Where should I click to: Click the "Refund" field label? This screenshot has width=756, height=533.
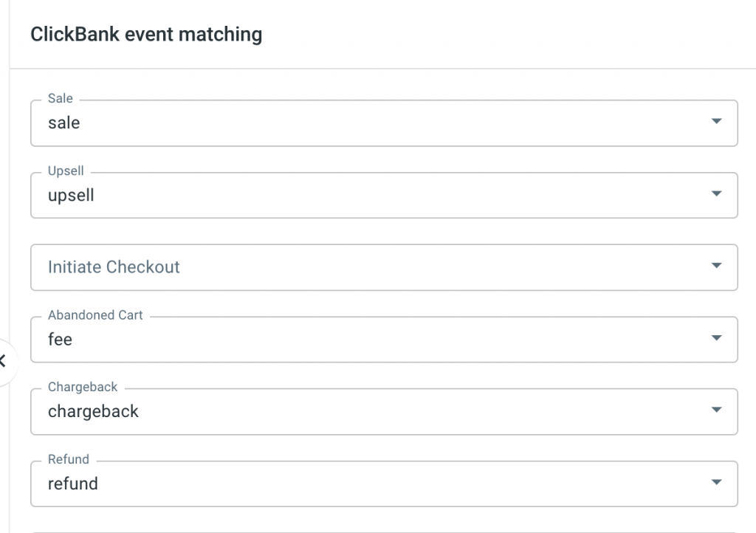coord(68,459)
